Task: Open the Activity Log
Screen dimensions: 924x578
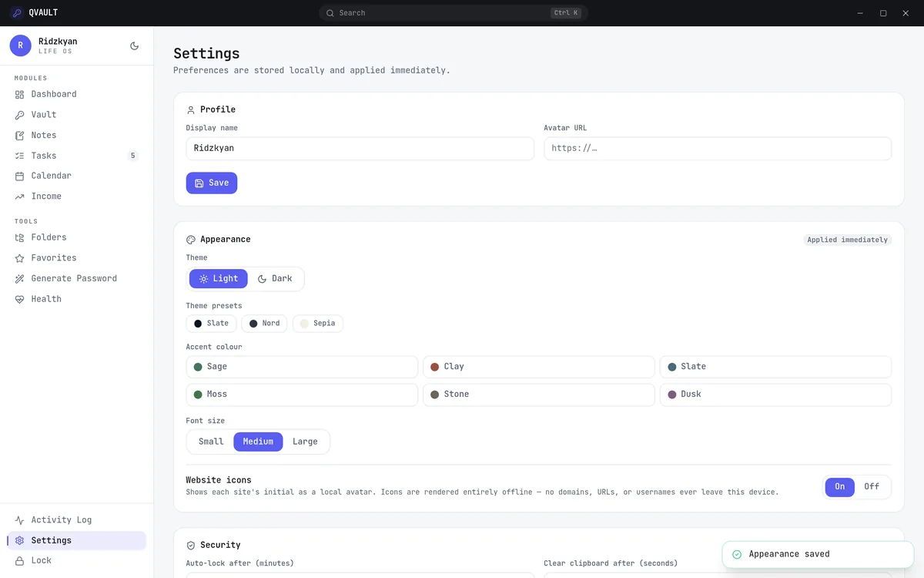Action: click(77, 520)
